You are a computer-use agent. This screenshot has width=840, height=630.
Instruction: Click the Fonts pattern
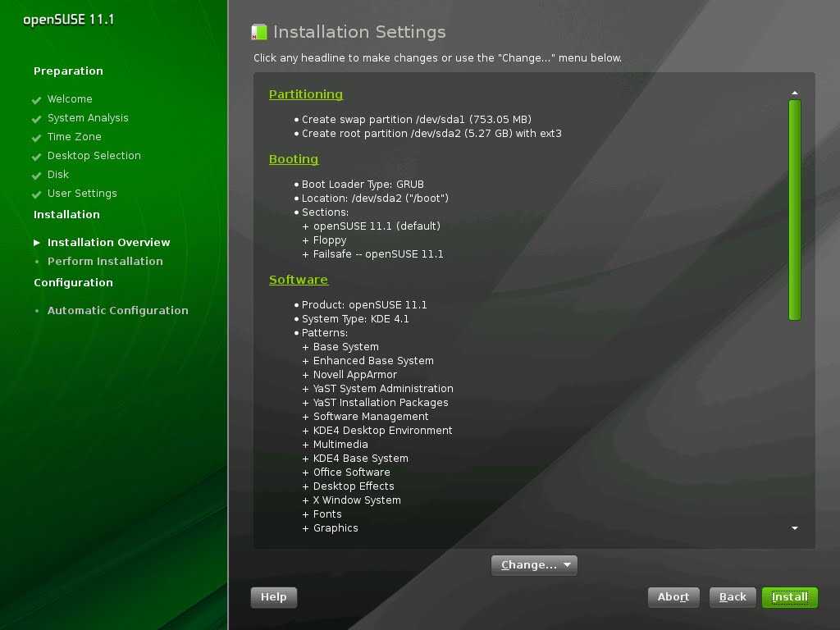click(327, 514)
